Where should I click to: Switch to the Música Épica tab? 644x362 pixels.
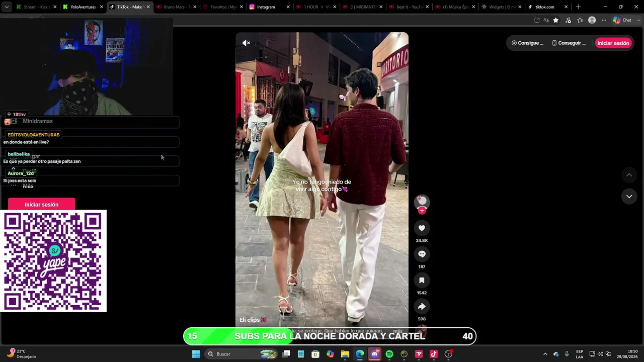455,7
